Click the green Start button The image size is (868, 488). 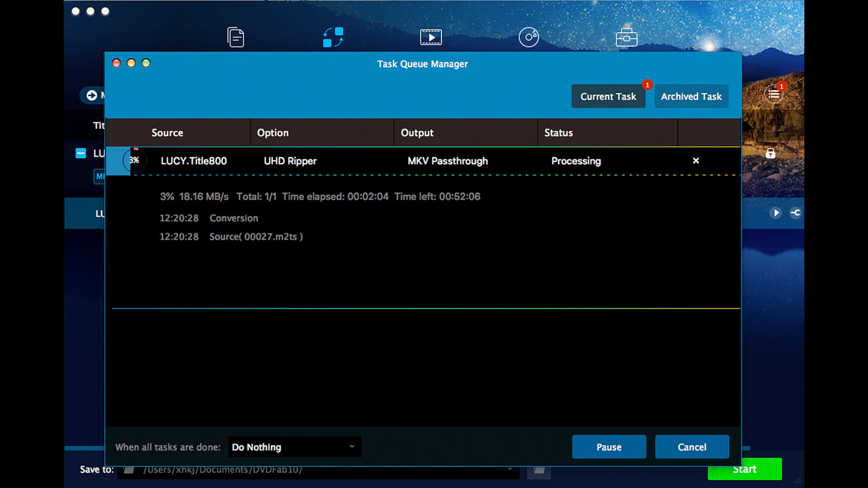click(744, 470)
